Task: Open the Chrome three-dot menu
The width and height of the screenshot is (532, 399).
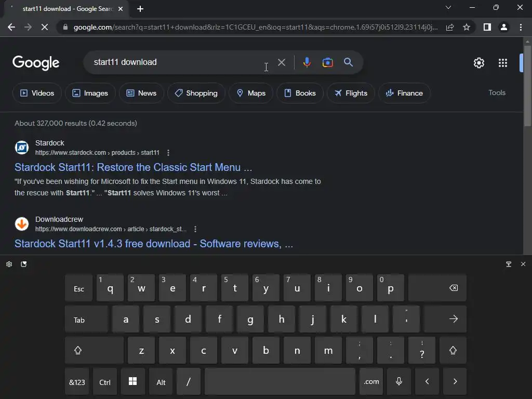Action: [x=521, y=27]
